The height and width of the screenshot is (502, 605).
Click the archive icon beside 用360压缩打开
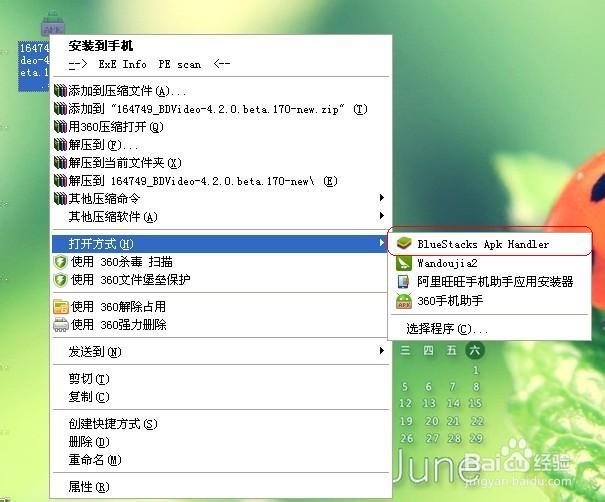tap(60, 127)
